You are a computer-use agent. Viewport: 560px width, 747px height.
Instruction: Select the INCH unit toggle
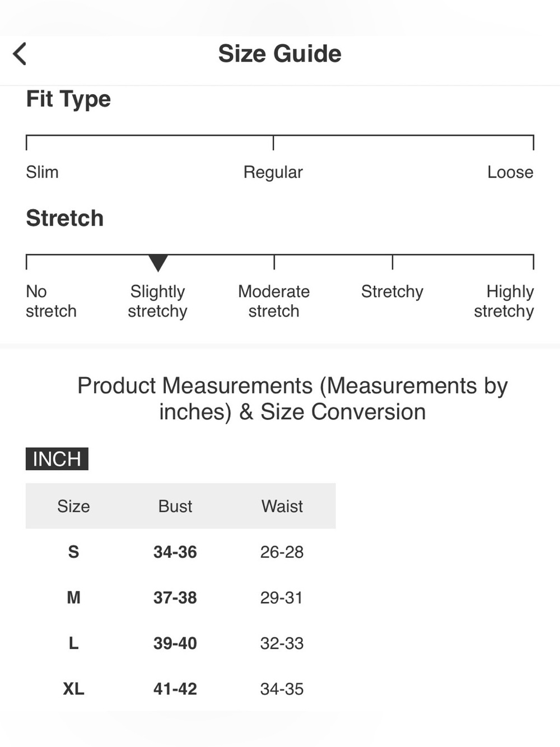[x=57, y=459]
